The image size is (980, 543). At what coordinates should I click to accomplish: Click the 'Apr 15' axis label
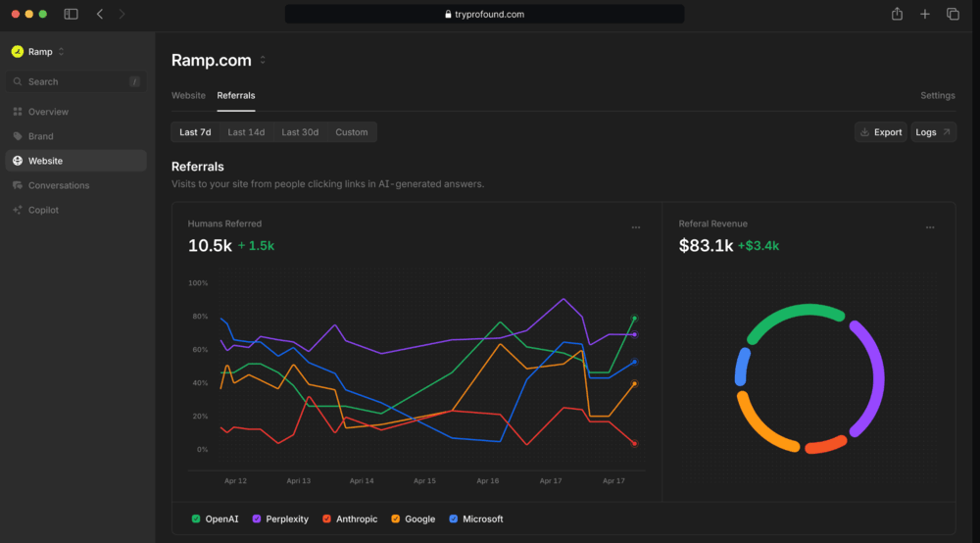pos(424,480)
